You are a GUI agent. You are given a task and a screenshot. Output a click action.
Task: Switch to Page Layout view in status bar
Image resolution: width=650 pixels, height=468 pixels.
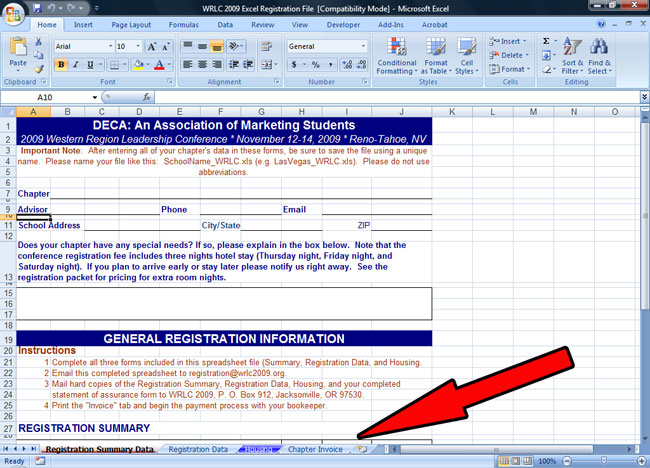coord(516,461)
